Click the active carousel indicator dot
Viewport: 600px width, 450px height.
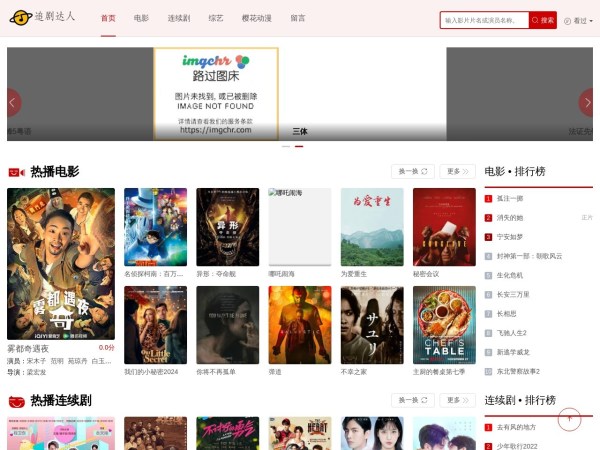tap(299, 146)
